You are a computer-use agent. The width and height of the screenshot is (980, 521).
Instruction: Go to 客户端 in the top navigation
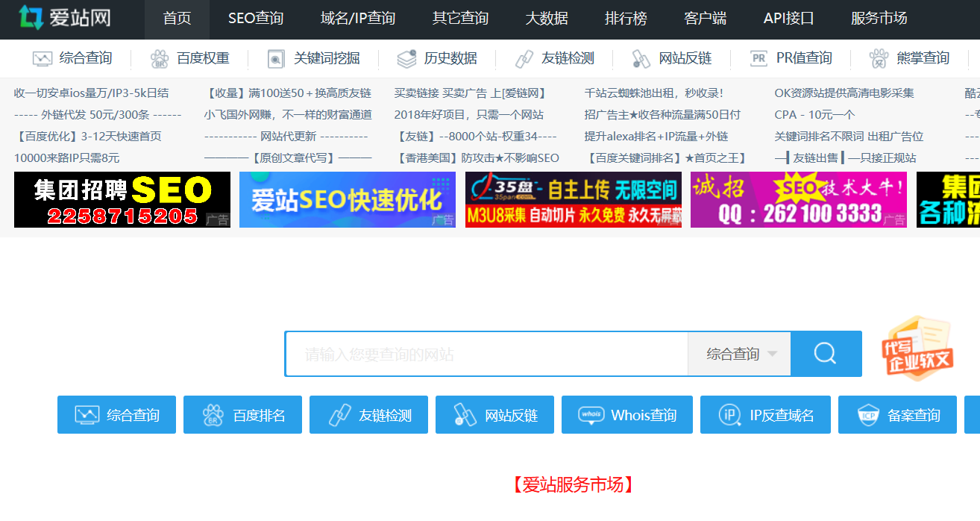click(705, 19)
